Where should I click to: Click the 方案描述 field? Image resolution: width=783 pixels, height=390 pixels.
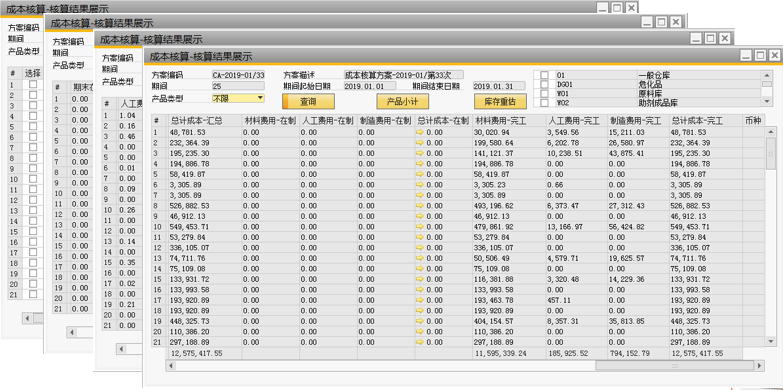coord(403,75)
